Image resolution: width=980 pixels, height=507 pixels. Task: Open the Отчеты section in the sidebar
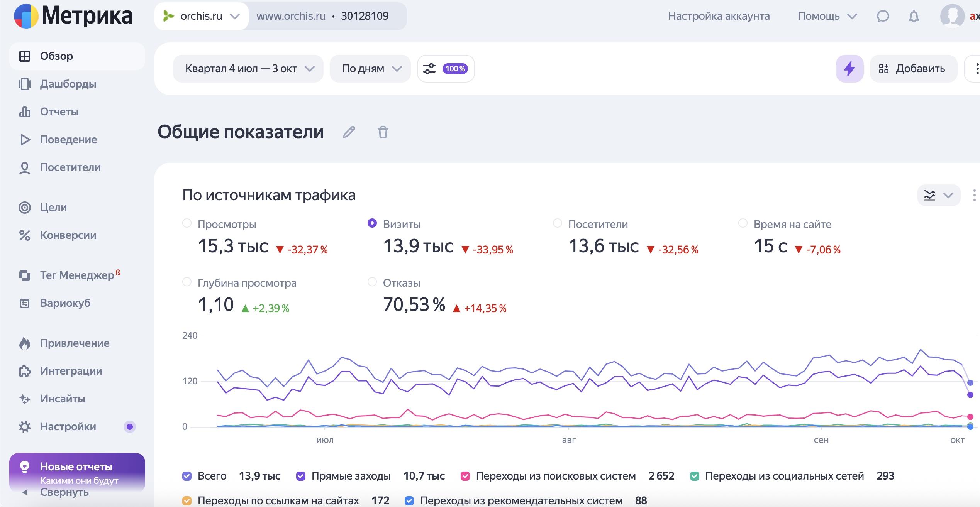(x=59, y=112)
